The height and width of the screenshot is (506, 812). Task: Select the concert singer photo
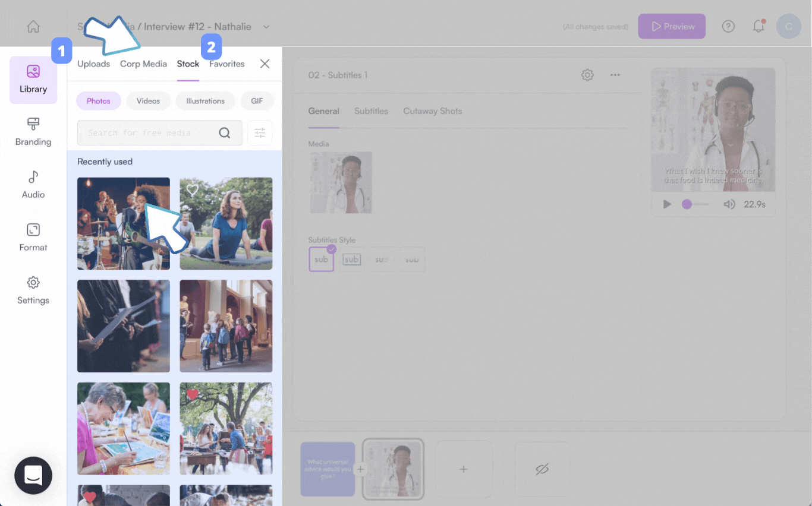click(124, 224)
